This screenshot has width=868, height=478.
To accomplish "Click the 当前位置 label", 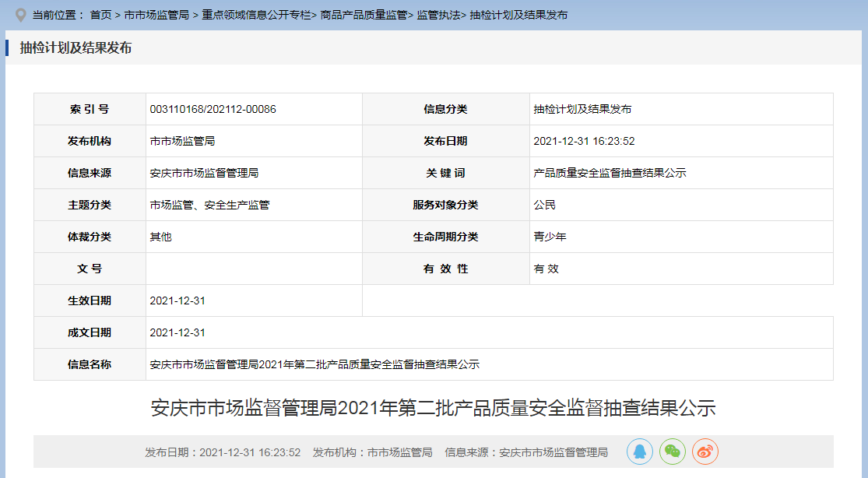I will coord(58,15).
